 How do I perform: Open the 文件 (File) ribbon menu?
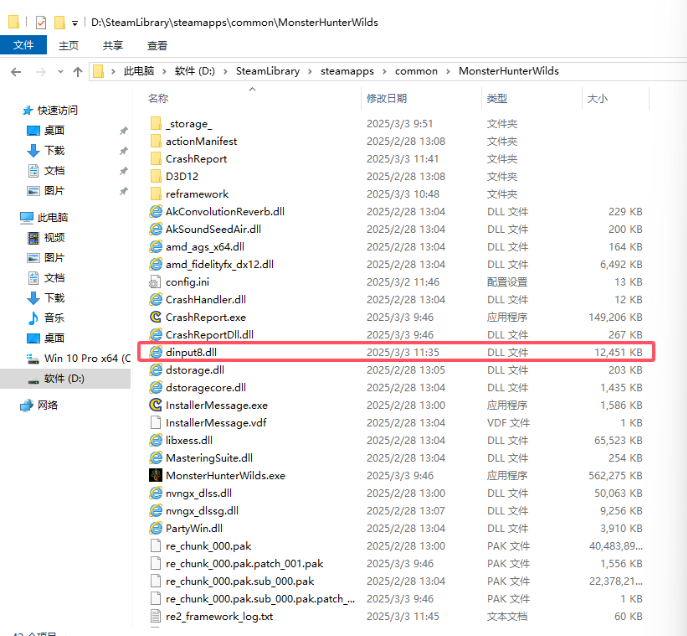pyautogui.click(x=23, y=45)
